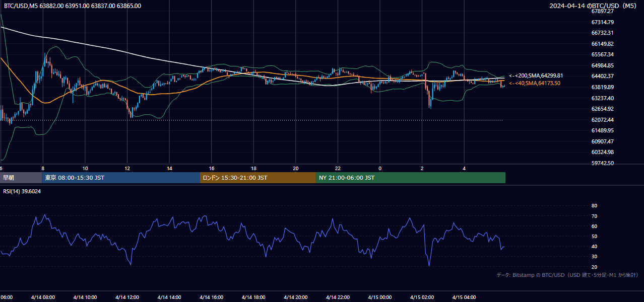644x302 pixels.
Task: Click price axis value 63819.89
Action: point(602,87)
